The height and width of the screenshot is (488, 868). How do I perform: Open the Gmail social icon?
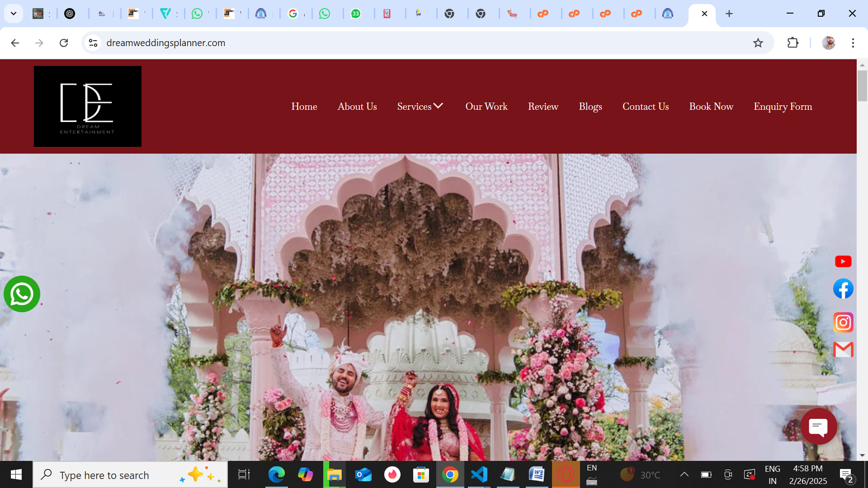tap(843, 350)
